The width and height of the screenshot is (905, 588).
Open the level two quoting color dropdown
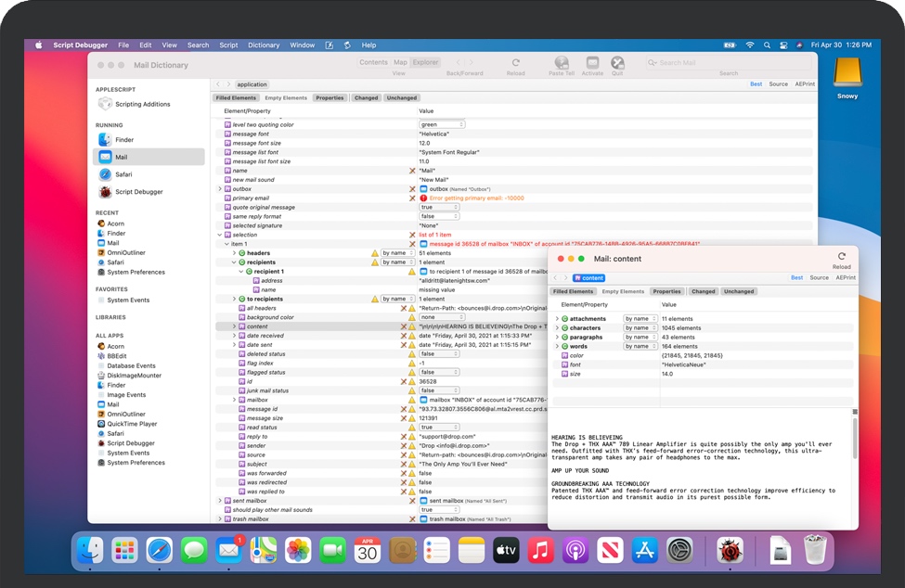point(441,124)
